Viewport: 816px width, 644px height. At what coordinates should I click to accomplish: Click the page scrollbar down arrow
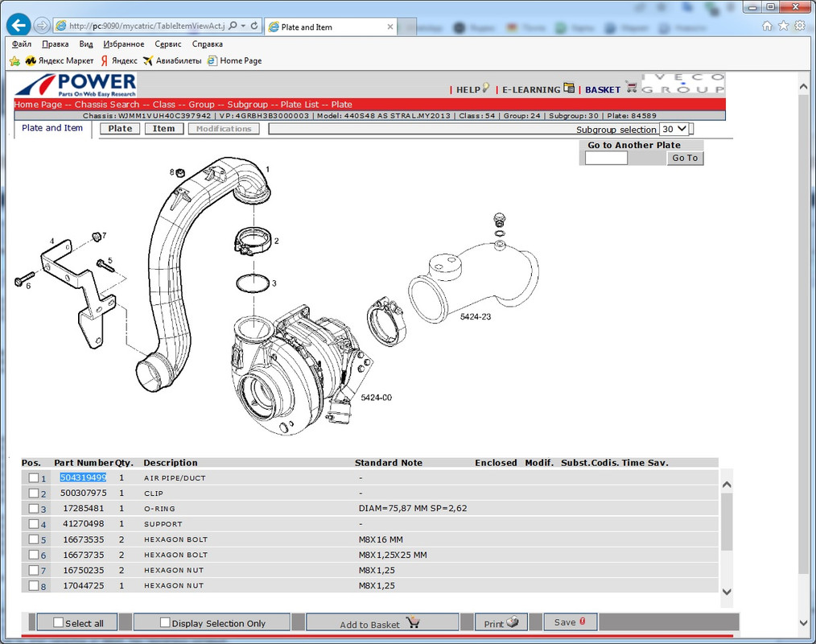pyautogui.click(x=803, y=622)
